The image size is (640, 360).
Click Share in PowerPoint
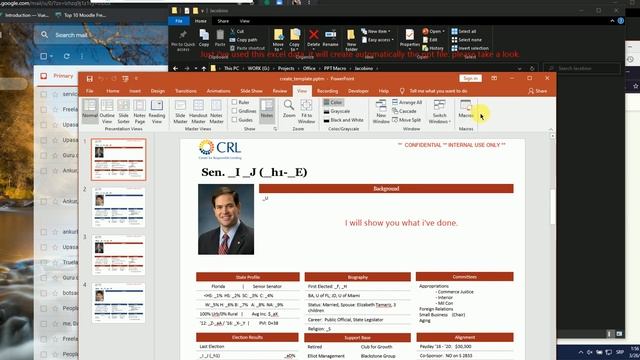[538, 91]
